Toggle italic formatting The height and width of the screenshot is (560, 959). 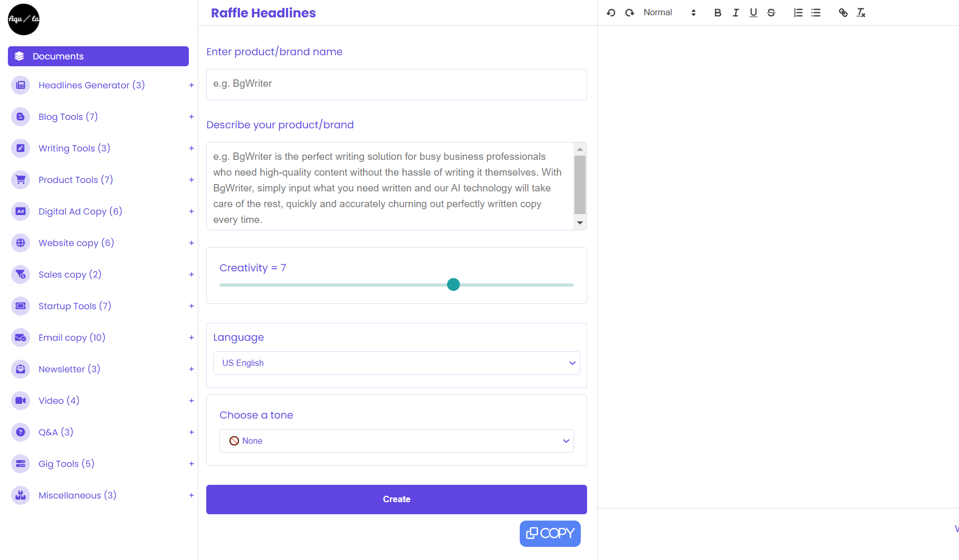pyautogui.click(x=735, y=13)
